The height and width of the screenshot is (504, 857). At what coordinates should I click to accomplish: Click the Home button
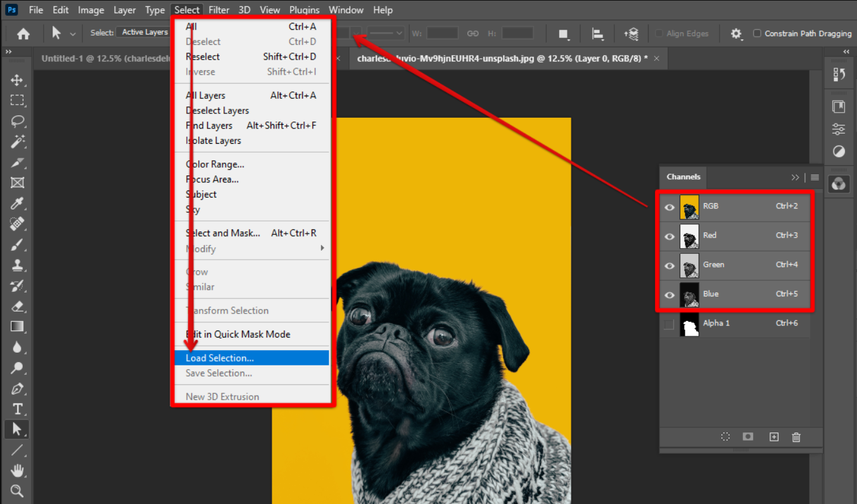coord(23,33)
